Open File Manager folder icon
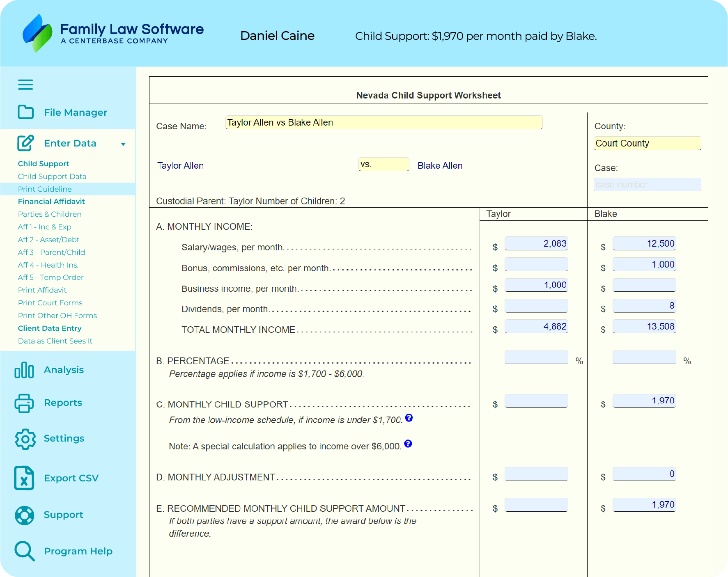Viewport: 728px width, 577px height. pyautogui.click(x=25, y=112)
